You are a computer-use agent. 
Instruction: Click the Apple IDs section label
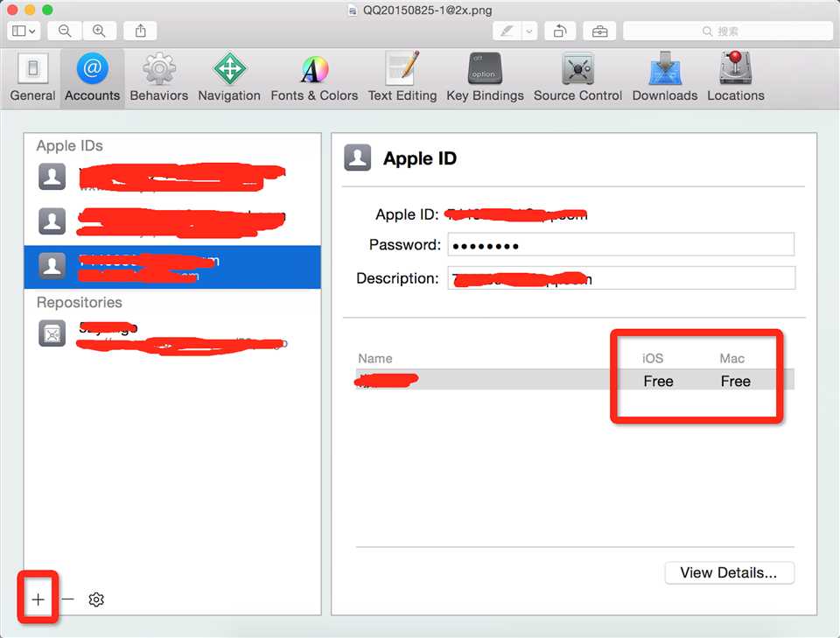click(x=70, y=145)
